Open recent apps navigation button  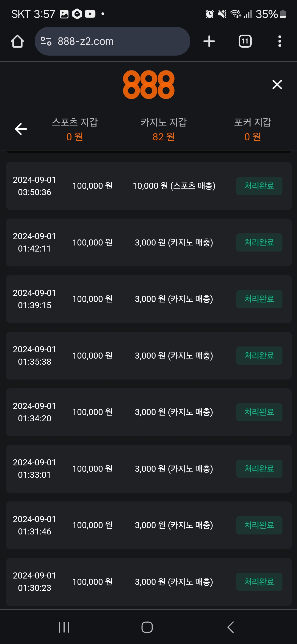[64, 627]
